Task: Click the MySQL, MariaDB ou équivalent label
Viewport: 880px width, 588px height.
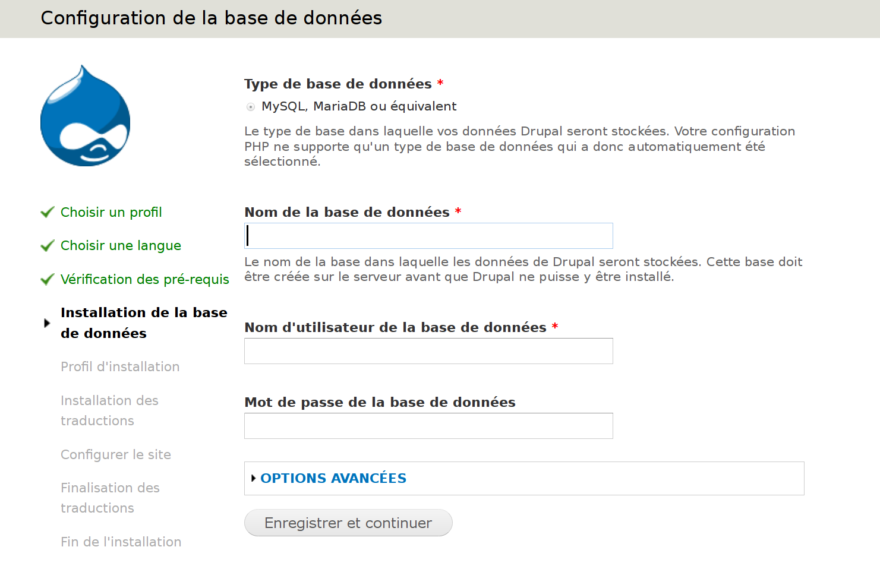Action: point(359,107)
